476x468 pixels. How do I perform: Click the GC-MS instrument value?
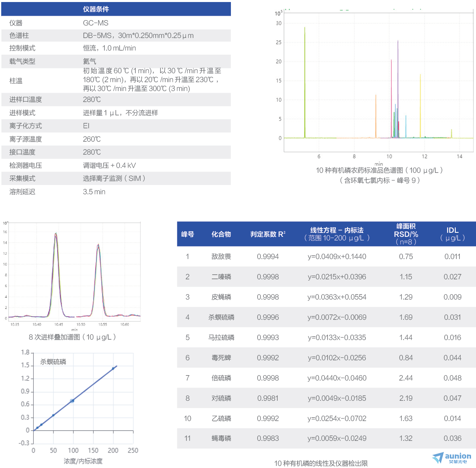[x=96, y=23]
